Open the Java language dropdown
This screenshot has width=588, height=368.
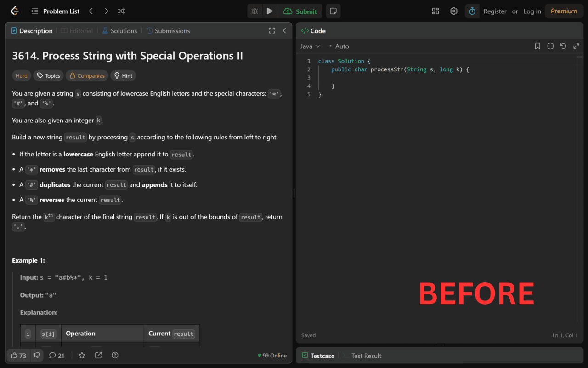click(x=310, y=46)
